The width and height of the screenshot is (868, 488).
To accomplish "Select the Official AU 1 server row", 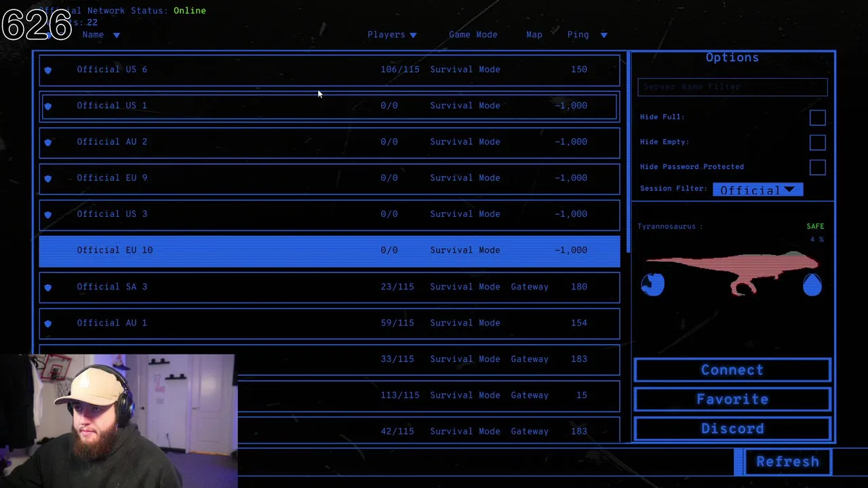I will pyautogui.click(x=330, y=323).
